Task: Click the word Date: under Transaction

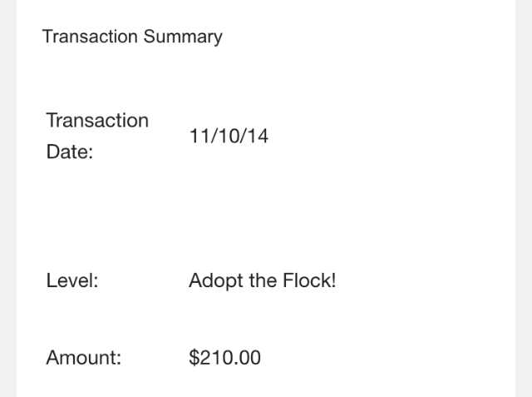Action: pos(70,151)
